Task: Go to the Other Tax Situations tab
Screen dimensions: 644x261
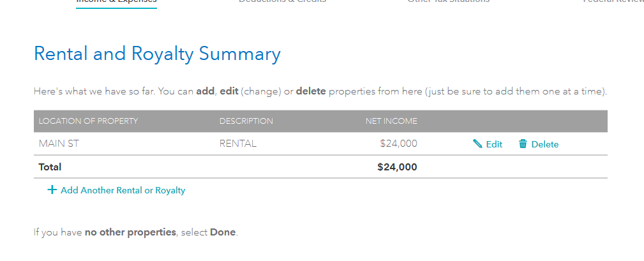Action: pos(448,1)
